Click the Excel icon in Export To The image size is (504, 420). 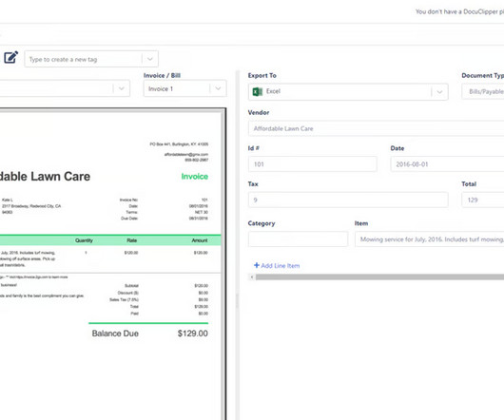click(258, 91)
